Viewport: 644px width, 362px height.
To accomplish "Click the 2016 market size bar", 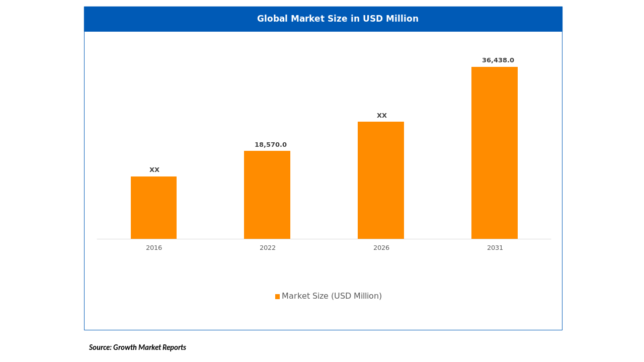I will click(x=153, y=208).
